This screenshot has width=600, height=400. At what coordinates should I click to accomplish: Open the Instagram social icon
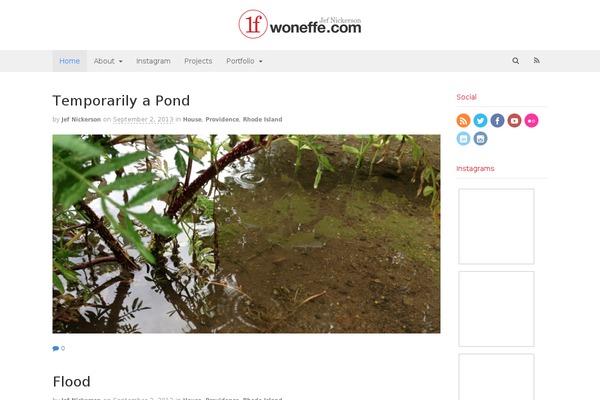tap(480, 138)
